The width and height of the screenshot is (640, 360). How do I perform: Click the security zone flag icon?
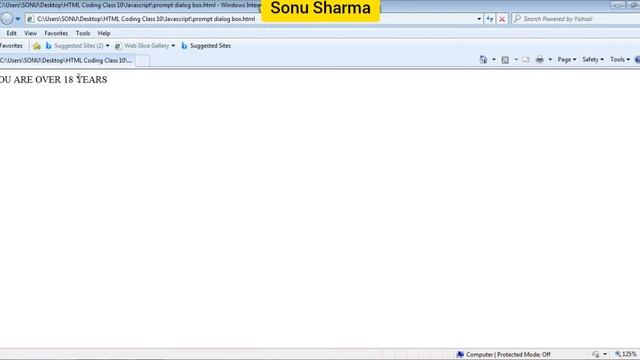(x=460, y=354)
